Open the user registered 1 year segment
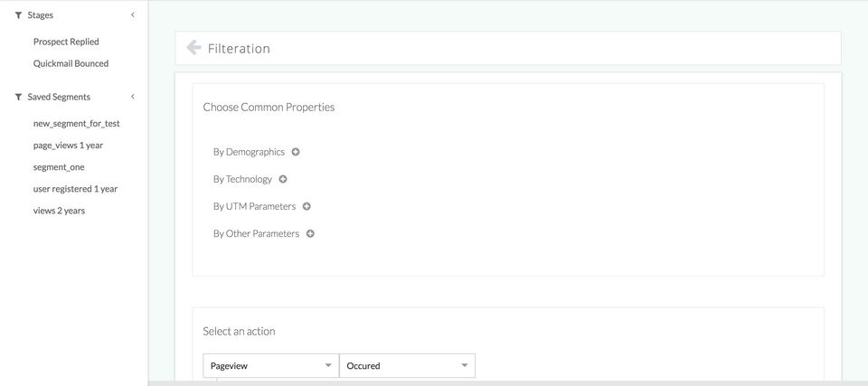Screen dimensions: 868x386 [x=75, y=189]
